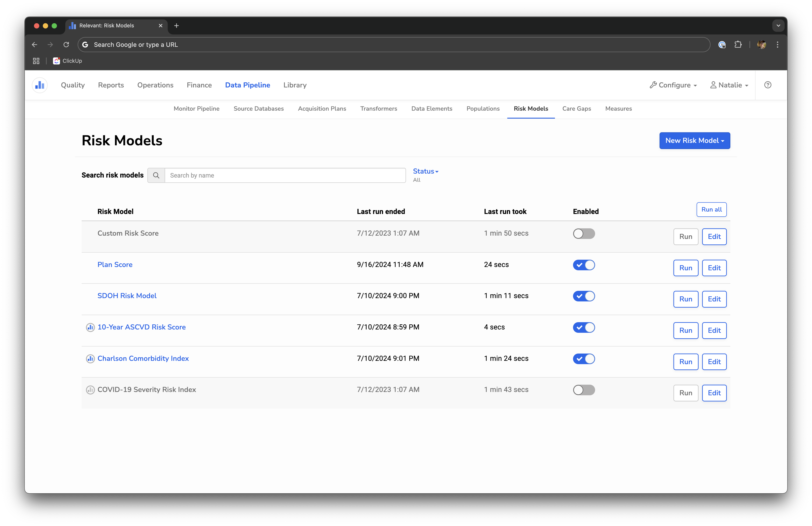Click the search magnifier icon
Screen dimensions: 812x526
pos(156,176)
